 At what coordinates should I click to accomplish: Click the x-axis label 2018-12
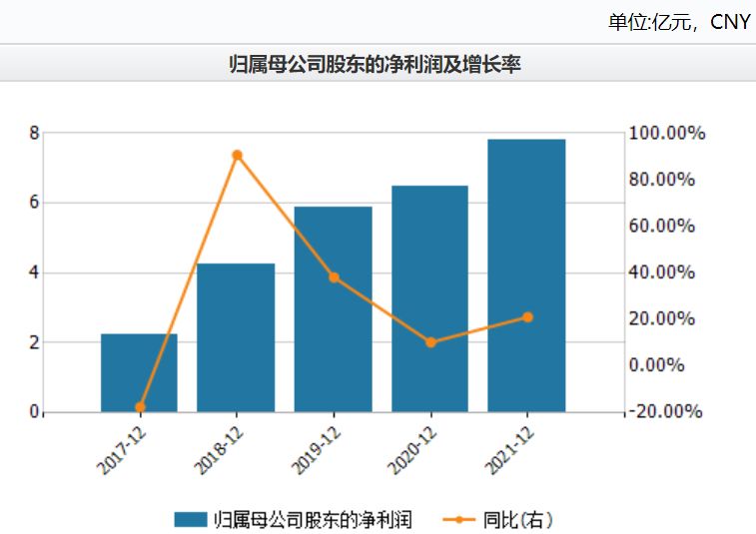coord(219,451)
